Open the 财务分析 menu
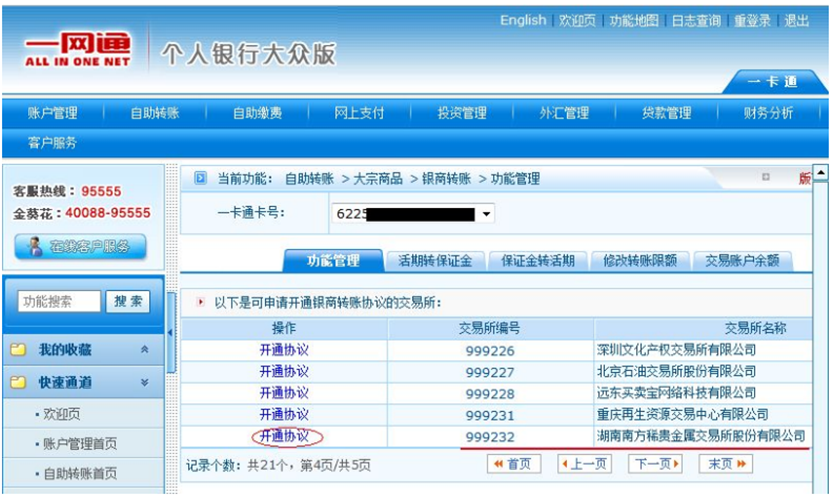 [x=768, y=113]
